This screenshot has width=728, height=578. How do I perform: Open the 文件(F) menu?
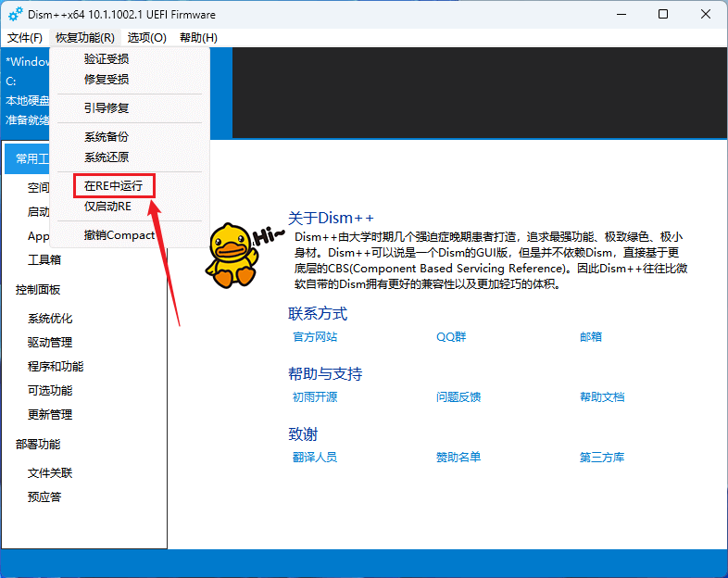click(x=25, y=38)
